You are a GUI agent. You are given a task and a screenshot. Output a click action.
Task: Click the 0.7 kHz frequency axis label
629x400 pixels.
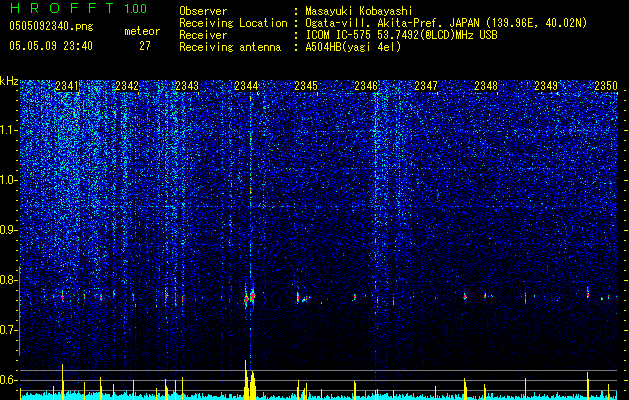pyautogui.click(x=8, y=330)
